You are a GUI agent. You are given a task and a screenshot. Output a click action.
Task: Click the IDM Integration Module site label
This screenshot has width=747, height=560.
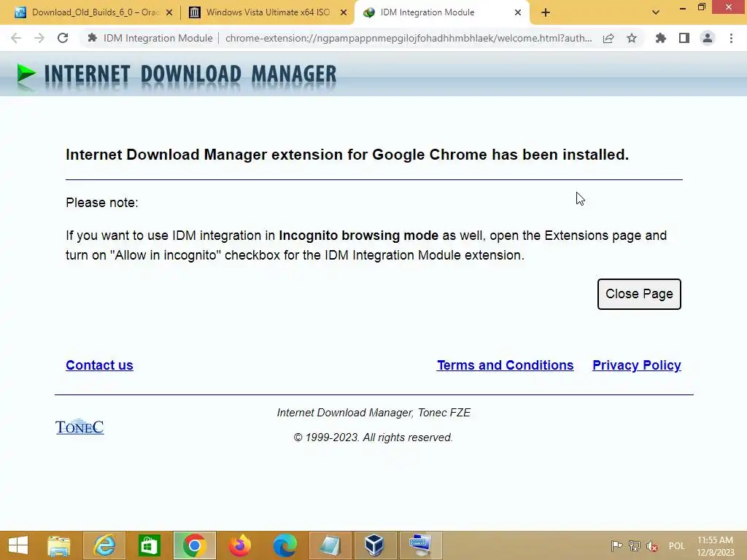(158, 38)
